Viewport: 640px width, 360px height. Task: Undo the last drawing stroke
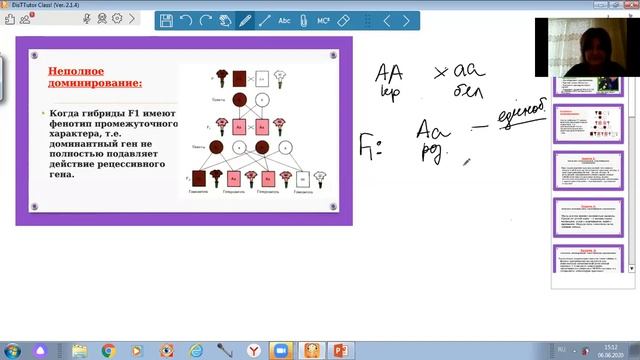point(186,21)
